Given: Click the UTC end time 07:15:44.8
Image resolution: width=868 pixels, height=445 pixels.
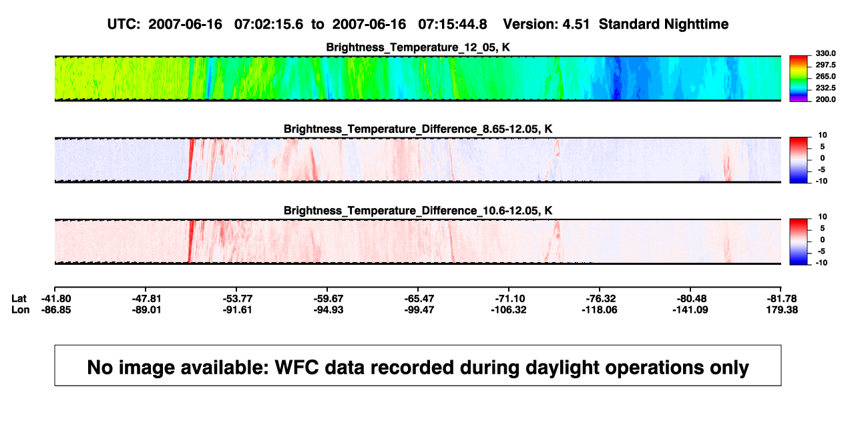Looking at the screenshot, I should (452, 24).
